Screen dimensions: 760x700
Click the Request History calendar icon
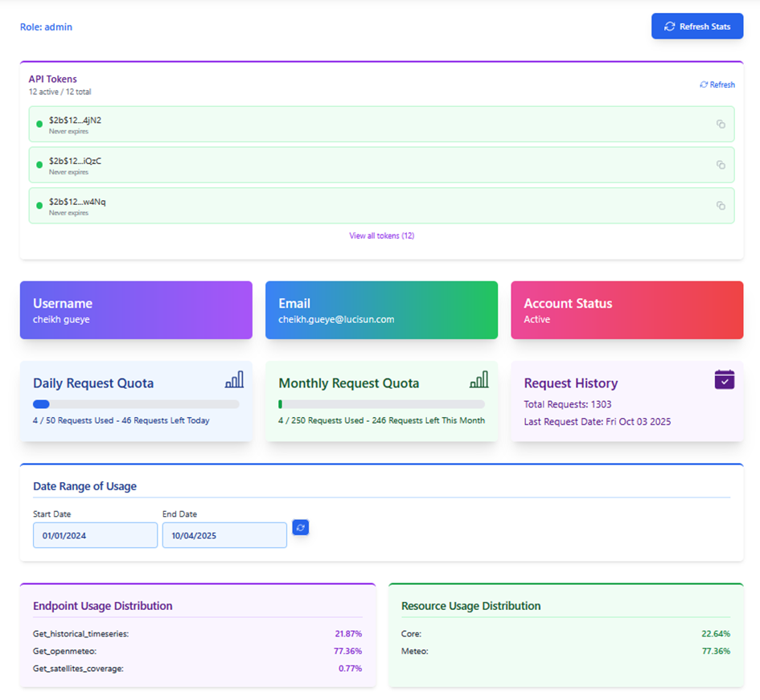pos(725,379)
